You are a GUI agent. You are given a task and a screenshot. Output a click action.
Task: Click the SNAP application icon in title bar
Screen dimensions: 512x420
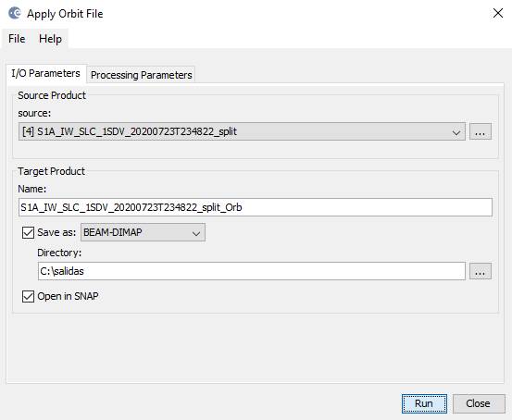pyautogui.click(x=15, y=13)
